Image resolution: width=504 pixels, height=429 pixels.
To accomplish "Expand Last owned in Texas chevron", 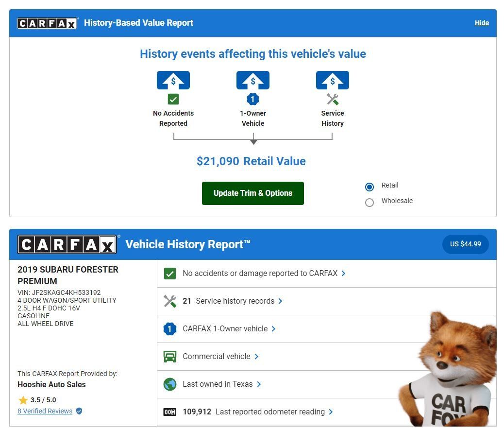I will pos(259,384).
